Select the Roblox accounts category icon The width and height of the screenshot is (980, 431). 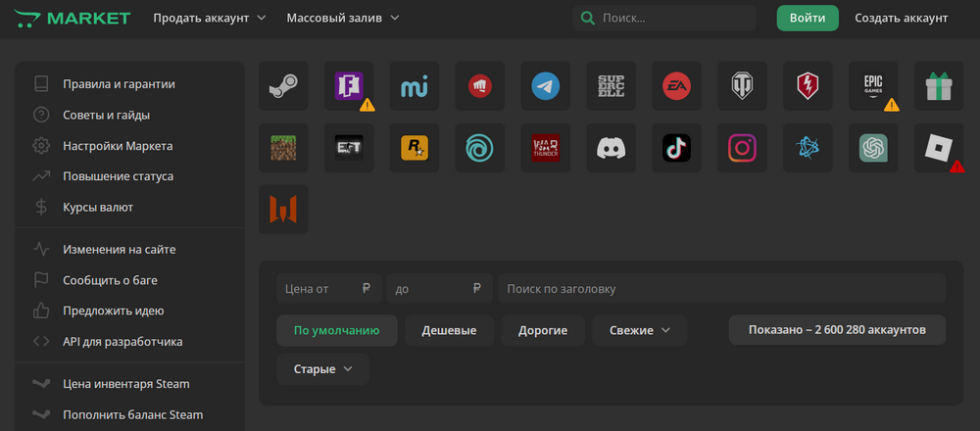click(x=939, y=148)
